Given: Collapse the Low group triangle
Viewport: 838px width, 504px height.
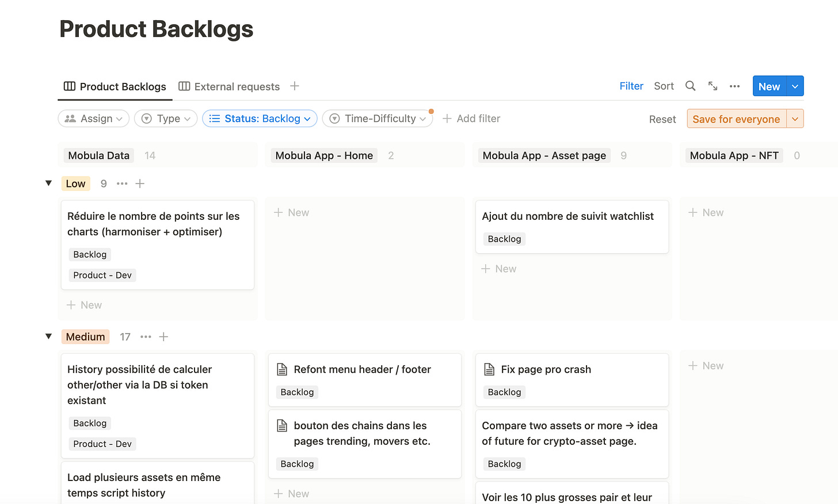Looking at the screenshot, I should 49,183.
